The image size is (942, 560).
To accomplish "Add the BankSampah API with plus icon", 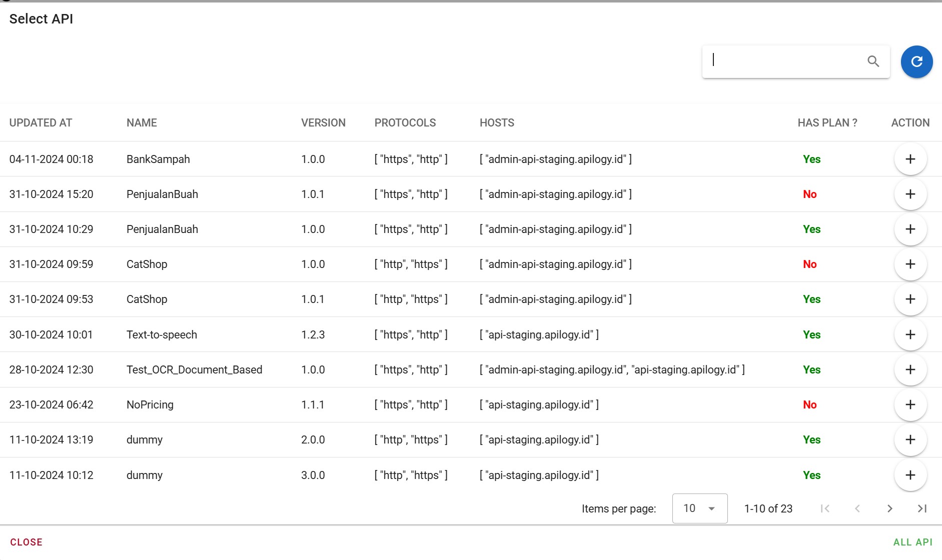I will point(910,159).
